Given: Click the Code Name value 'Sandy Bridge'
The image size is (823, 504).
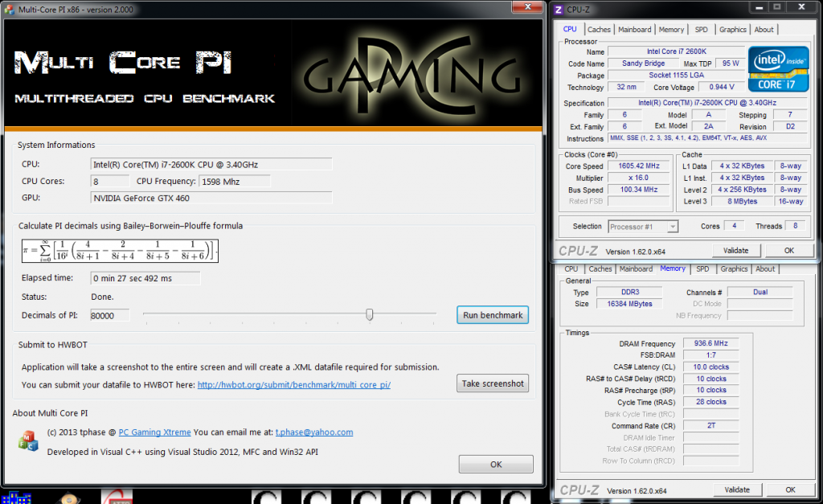Looking at the screenshot, I should (x=643, y=64).
